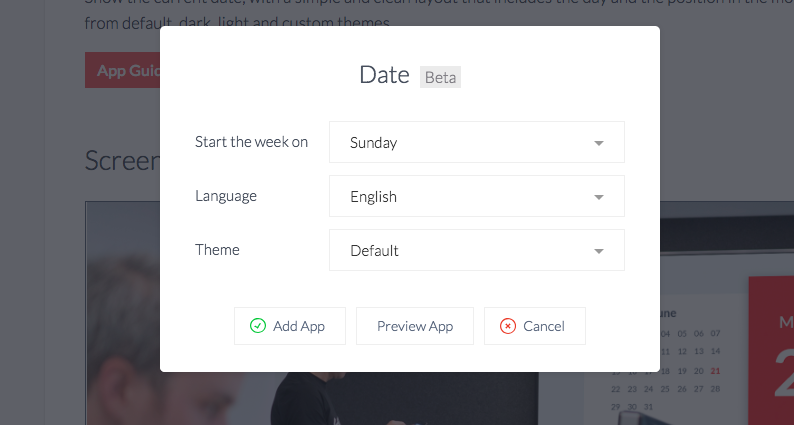The width and height of the screenshot is (794, 425).
Task: Expand the Theme dropdown arrow
Action: coord(599,251)
